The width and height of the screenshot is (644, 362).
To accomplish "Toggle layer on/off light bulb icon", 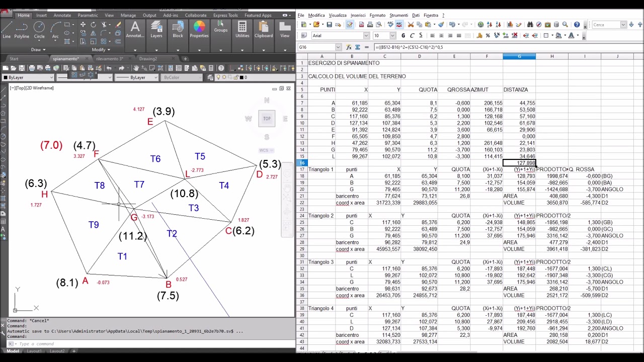I will point(218,77).
